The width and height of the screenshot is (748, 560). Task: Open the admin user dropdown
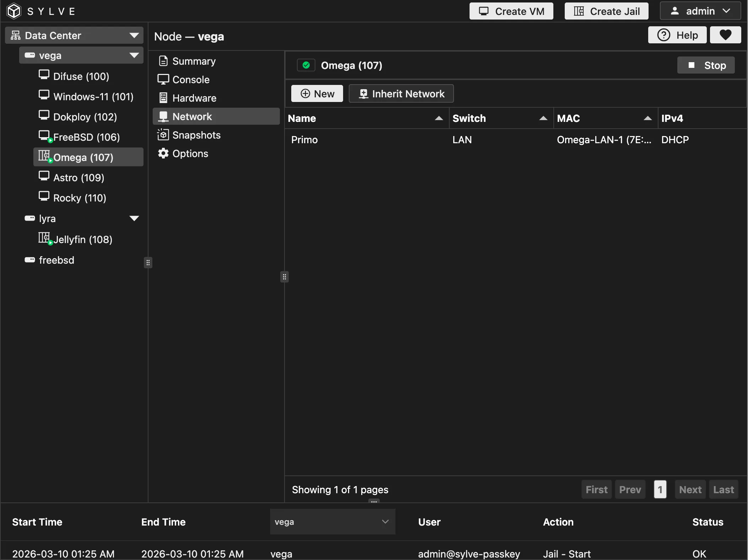click(700, 11)
